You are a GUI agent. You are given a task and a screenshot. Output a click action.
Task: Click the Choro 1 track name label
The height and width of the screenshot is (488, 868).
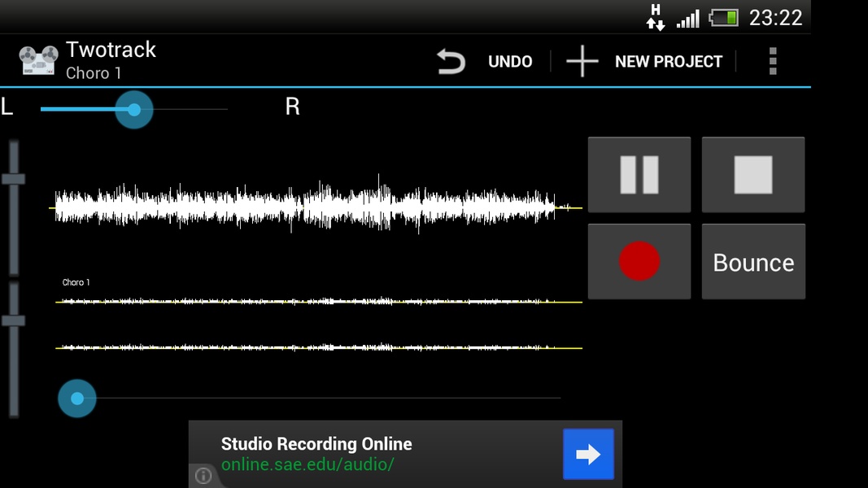click(x=76, y=282)
